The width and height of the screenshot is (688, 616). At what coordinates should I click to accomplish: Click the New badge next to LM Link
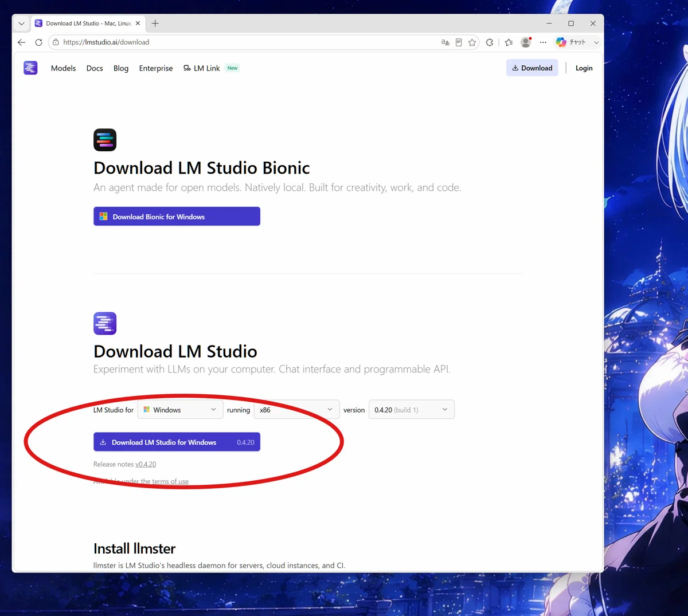click(x=232, y=68)
